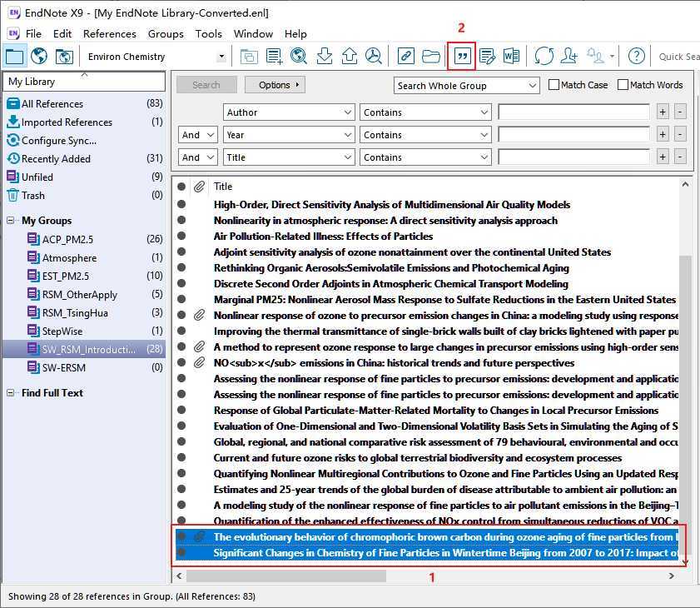The width and height of the screenshot is (700, 608).
Task: Toggle read status dot for High-Order, Direct Sensitivity
Action: coord(181,204)
